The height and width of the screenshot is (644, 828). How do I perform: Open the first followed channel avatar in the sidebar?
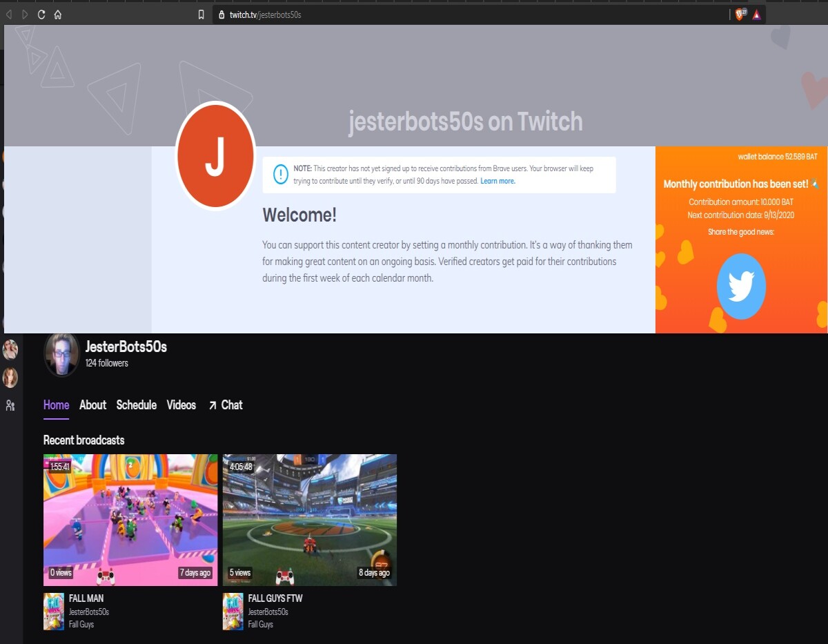(x=10, y=349)
